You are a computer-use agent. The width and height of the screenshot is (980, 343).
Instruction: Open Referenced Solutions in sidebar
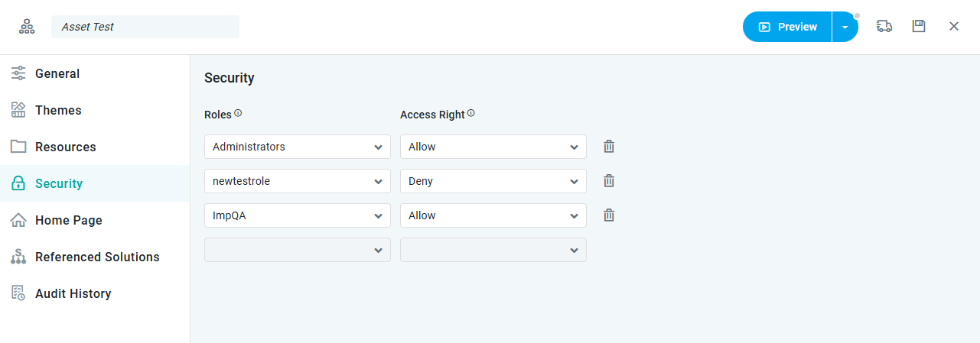pyautogui.click(x=97, y=257)
